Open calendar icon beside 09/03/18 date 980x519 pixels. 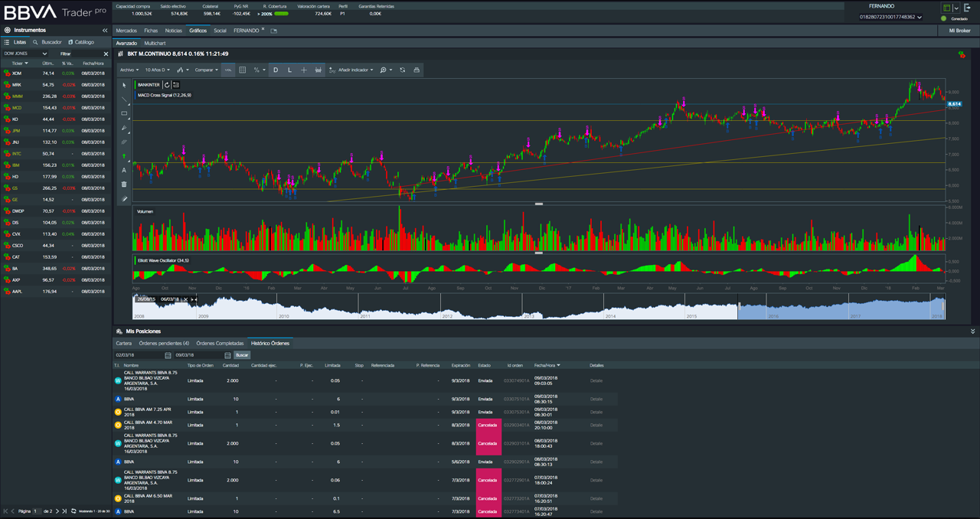(x=227, y=355)
